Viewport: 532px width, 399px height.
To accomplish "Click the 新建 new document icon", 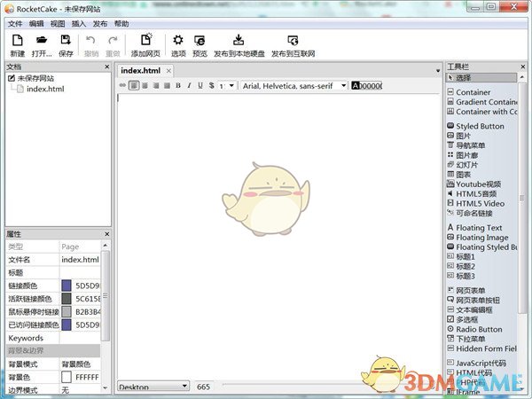I will tap(18, 40).
